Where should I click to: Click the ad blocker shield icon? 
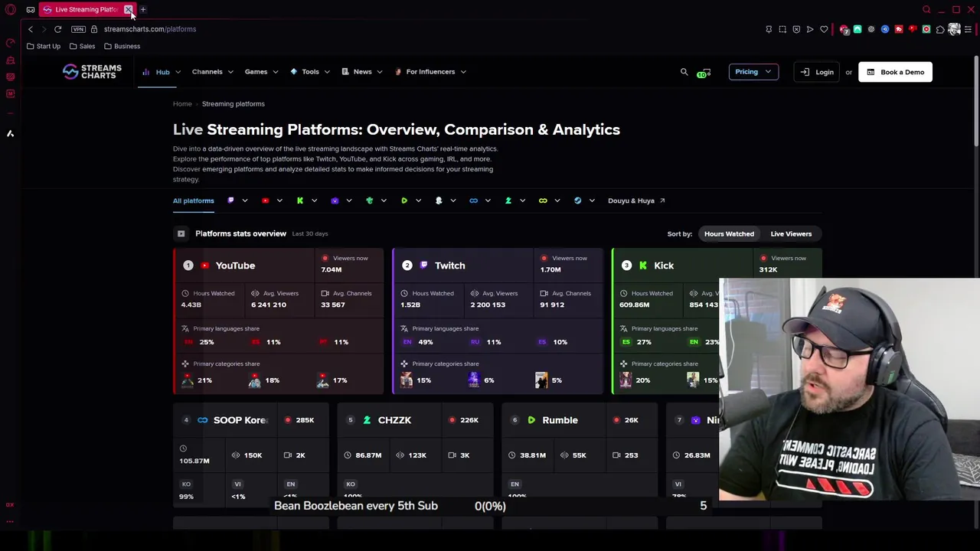click(x=796, y=29)
